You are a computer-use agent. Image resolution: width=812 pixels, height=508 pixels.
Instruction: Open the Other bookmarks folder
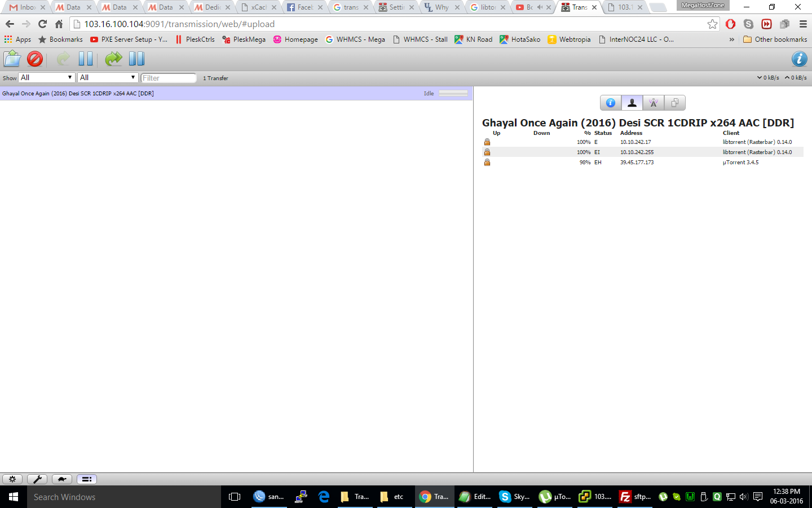pyautogui.click(x=775, y=40)
